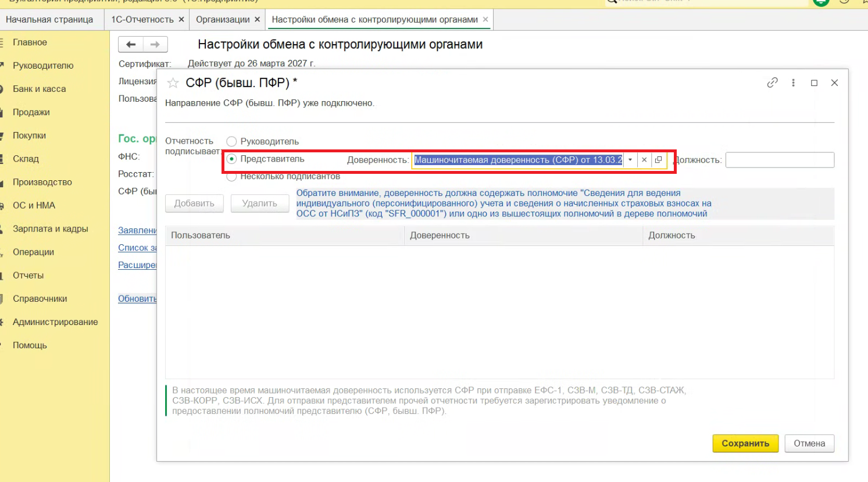
Task: Close the Организации tab
Action: coord(257,19)
